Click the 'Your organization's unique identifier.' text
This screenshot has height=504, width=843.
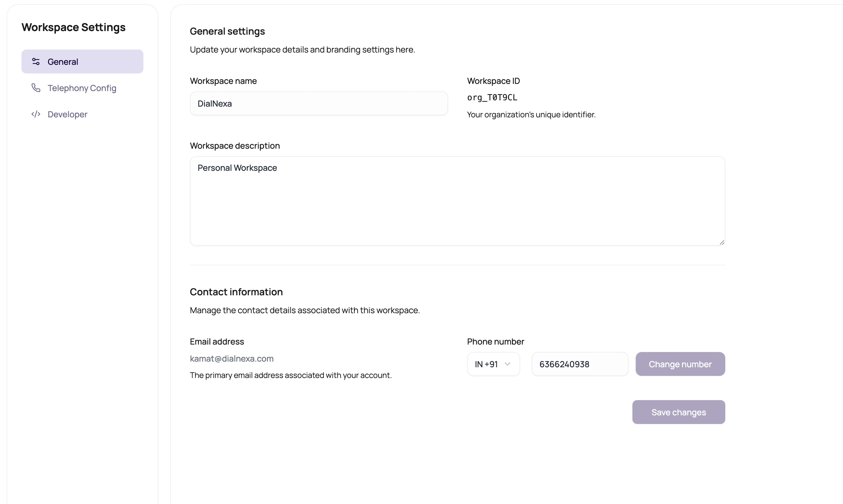tap(531, 114)
